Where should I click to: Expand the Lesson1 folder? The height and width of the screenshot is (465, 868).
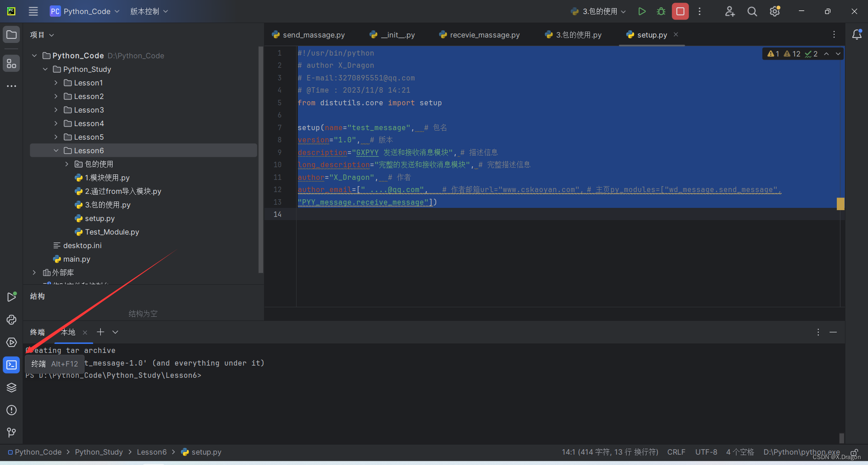[x=56, y=83]
